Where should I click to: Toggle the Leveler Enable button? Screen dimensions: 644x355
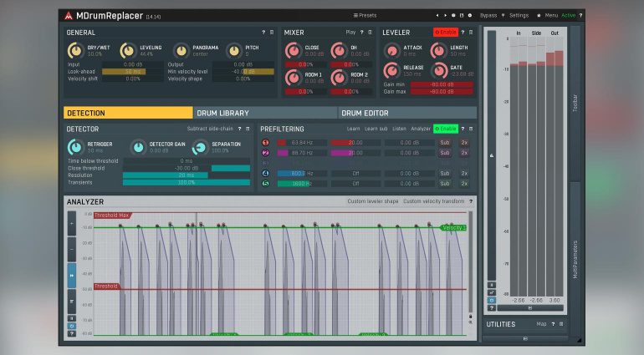(x=445, y=32)
